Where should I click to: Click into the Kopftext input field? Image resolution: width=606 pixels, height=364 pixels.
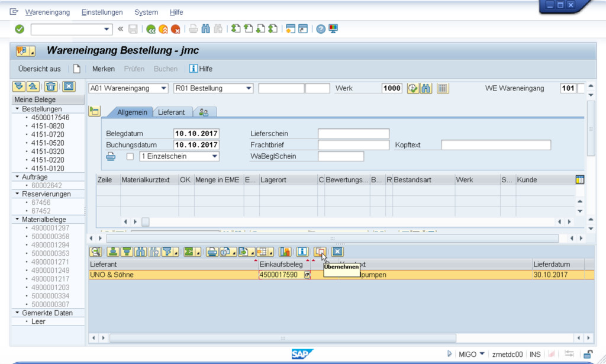coord(495,145)
